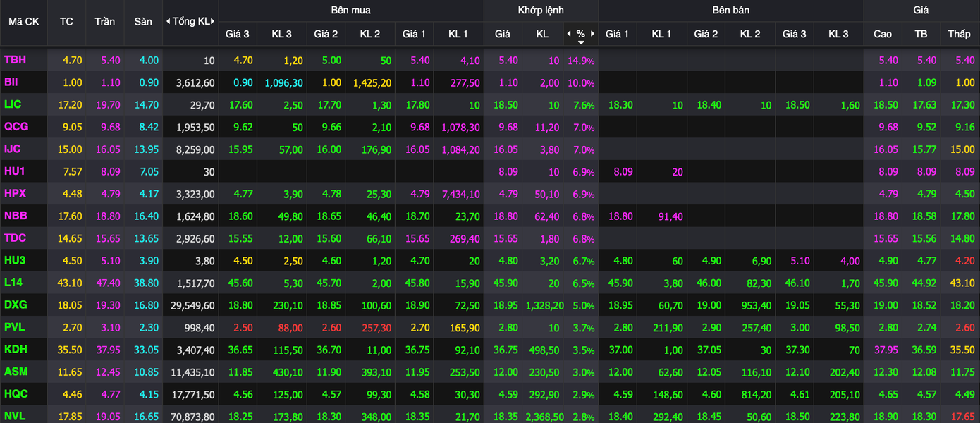Click the Thấp price column header

959,34
